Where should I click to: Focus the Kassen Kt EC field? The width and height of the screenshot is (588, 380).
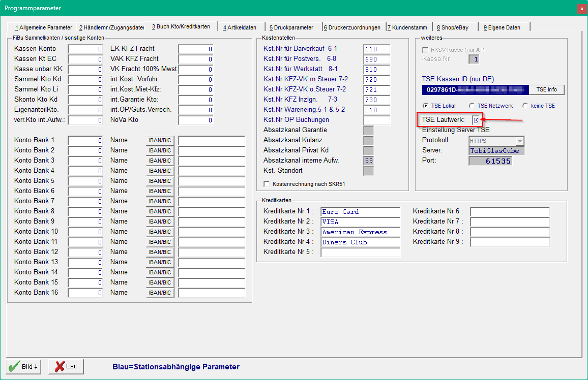(85, 59)
